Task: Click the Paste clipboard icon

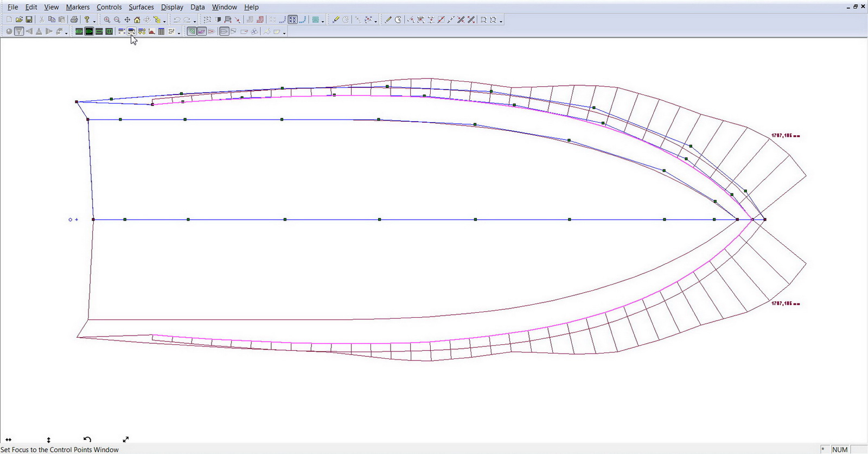Action: point(62,20)
